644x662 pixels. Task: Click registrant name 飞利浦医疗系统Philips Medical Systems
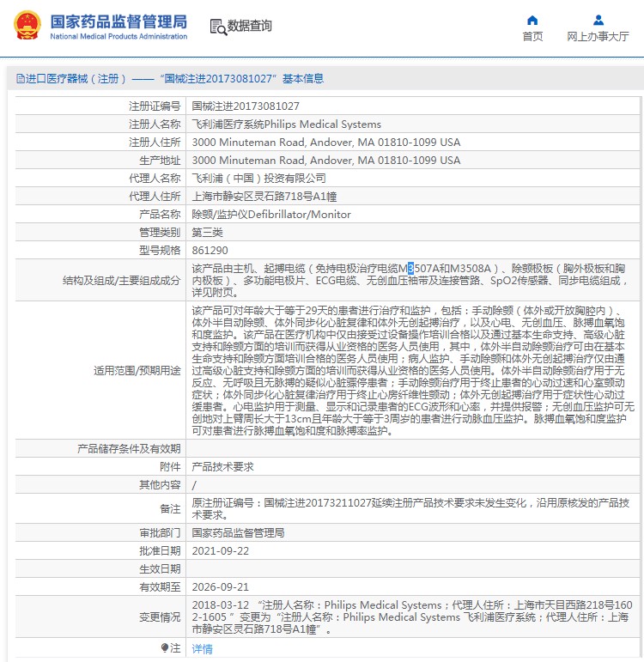point(286,125)
